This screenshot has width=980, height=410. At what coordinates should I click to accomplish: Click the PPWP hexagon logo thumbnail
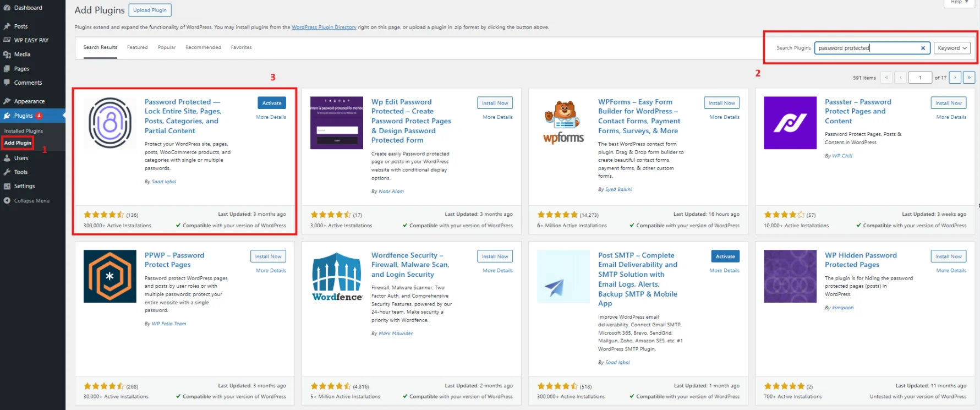[x=110, y=276]
